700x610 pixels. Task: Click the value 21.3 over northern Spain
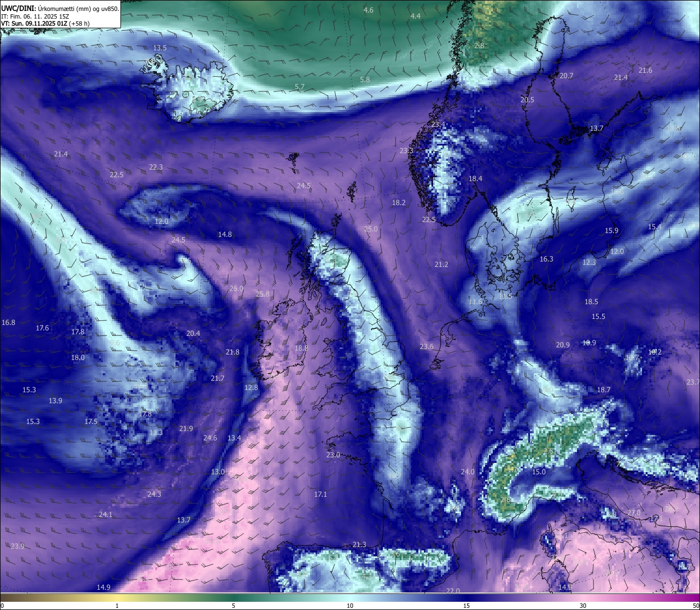coord(359,545)
